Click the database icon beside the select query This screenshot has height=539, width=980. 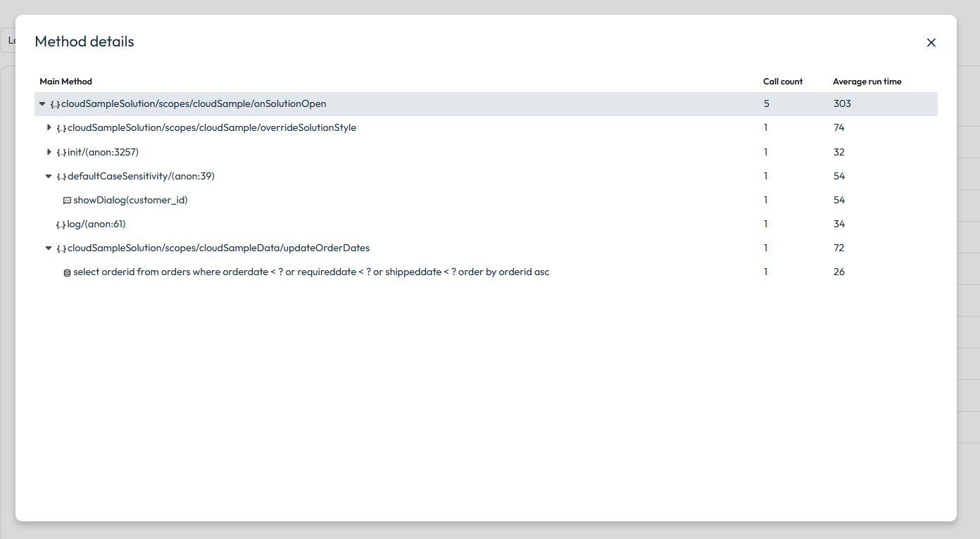67,272
